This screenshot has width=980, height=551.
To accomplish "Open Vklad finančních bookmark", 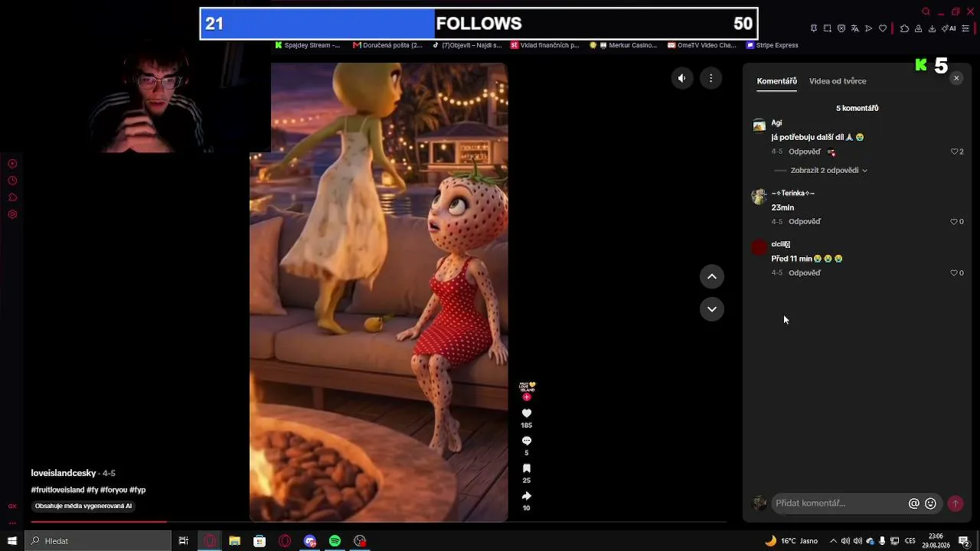I will (544, 45).
